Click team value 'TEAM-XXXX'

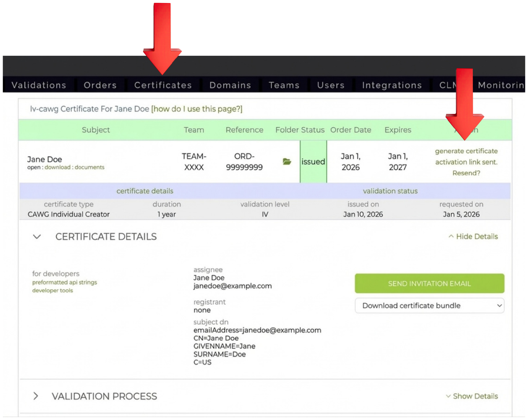pos(194,162)
